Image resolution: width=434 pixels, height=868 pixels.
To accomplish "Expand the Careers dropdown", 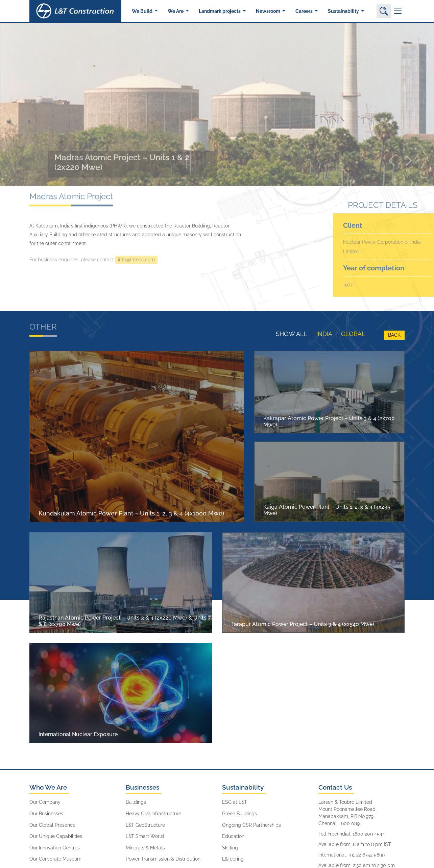I will (307, 11).
